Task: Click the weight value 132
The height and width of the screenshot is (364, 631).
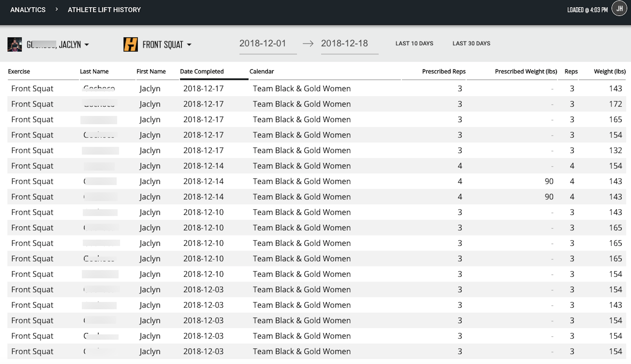Action: 615,150
